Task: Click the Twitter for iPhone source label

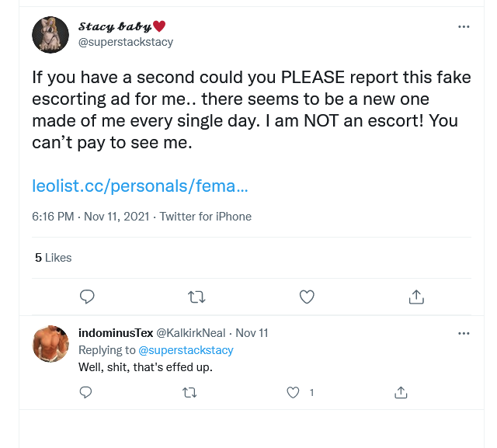Action: [206, 217]
